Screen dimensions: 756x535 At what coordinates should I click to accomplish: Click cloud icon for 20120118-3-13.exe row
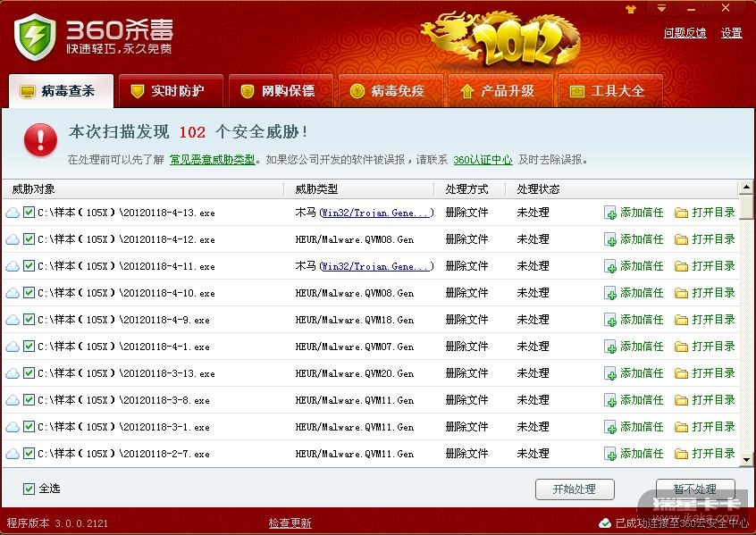point(13,373)
